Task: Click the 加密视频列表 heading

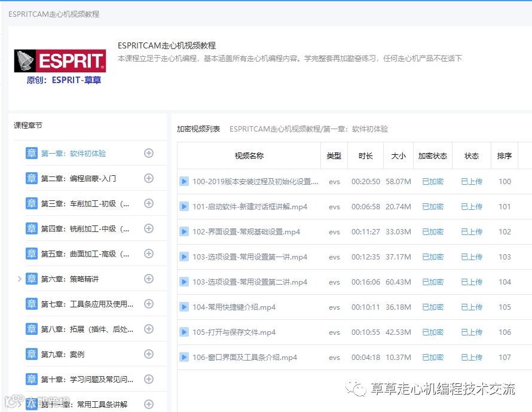Action: pos(198,129)
